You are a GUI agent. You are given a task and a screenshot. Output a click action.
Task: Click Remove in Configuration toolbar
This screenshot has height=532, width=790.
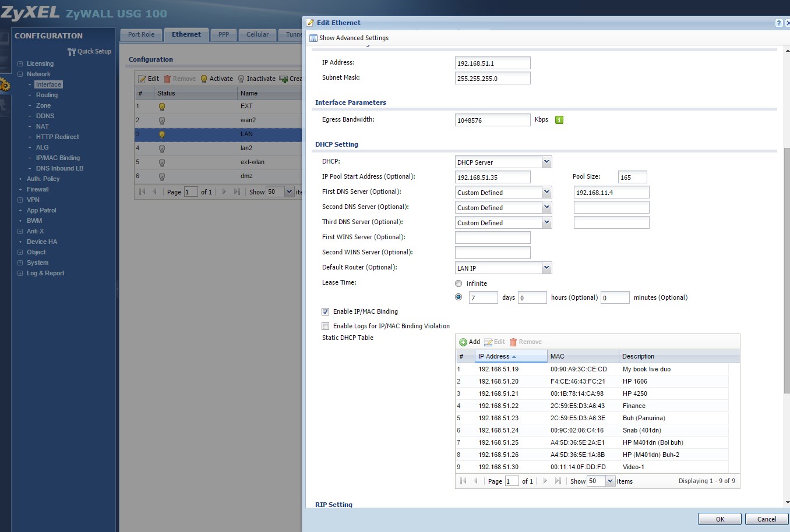(x=179, y=79)
